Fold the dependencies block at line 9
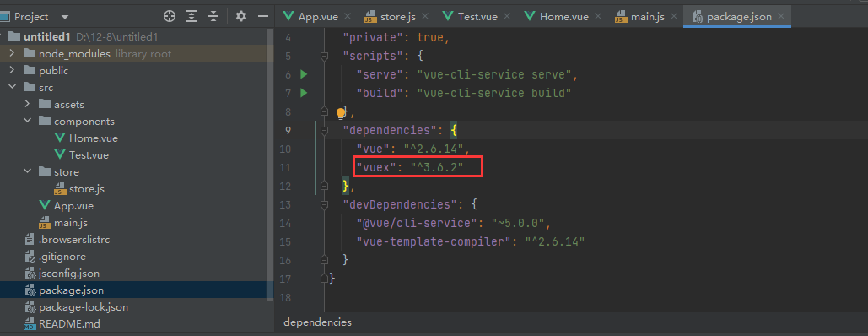This screenshot has height=336, width=868. [x=325, y=130]
